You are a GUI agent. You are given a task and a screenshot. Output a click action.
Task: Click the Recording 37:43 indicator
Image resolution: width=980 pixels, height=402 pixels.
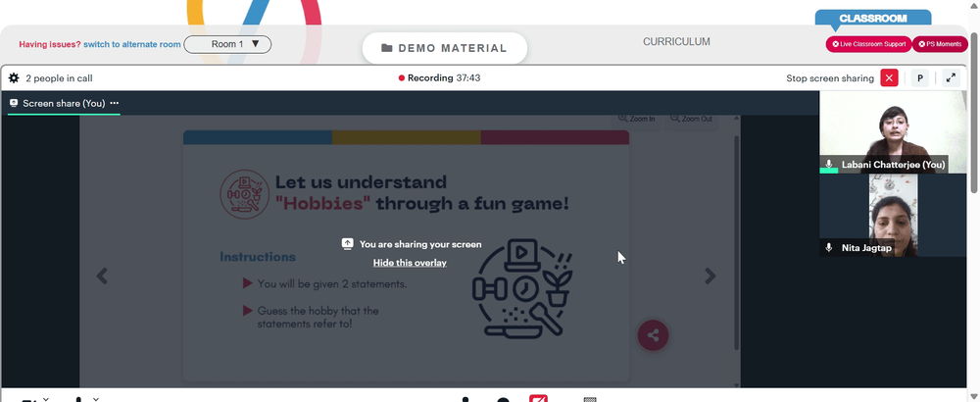pos(439,78)
